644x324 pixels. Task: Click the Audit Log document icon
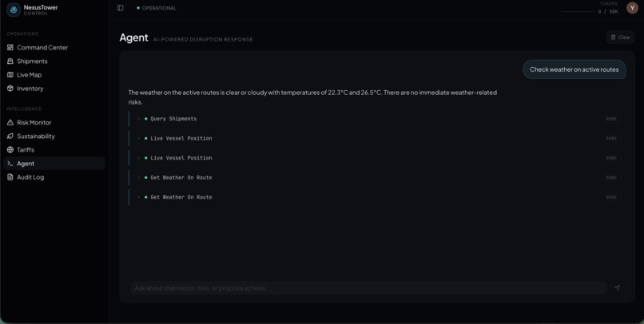[x=10, y=177]
